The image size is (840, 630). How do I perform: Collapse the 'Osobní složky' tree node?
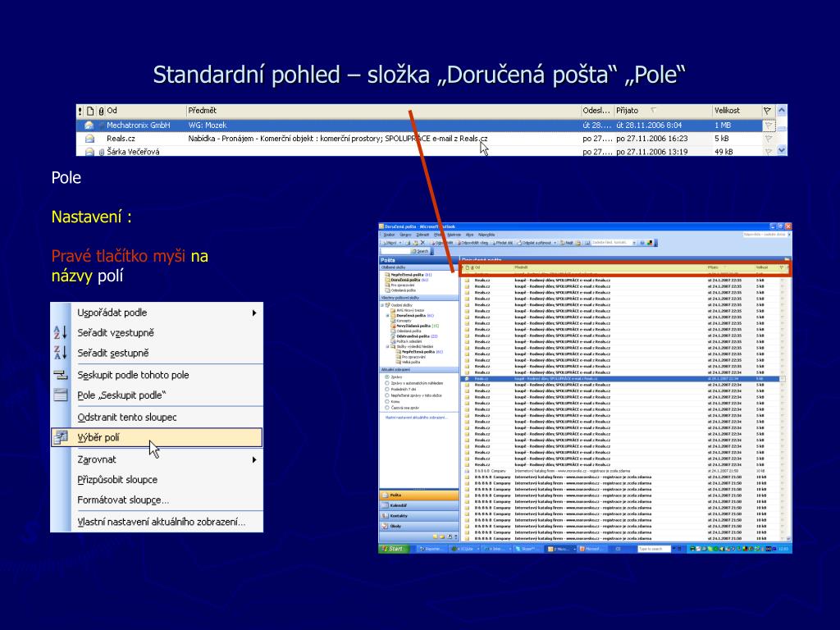pos(382,305)
